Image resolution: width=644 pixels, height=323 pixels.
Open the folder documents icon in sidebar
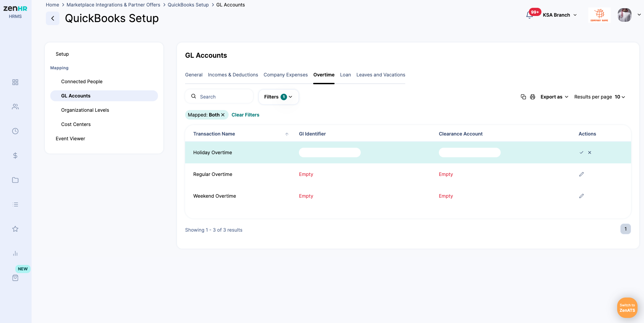[15, 180]
